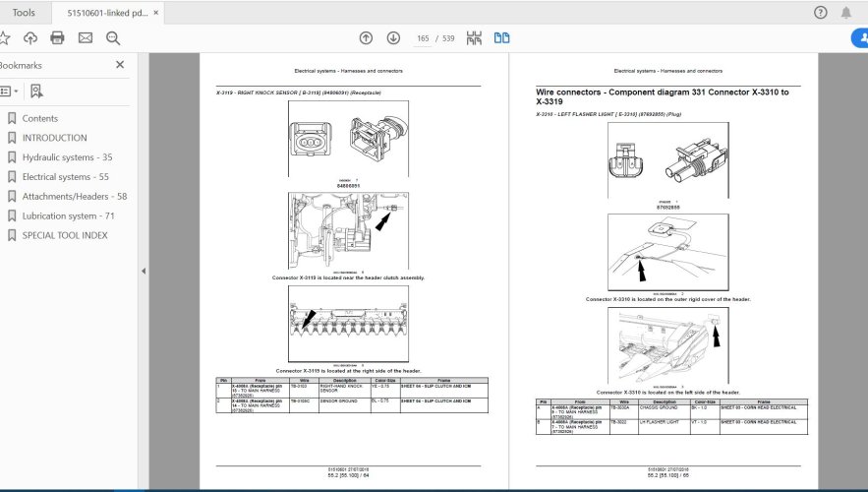Open the bookmarks options dropdown
Screen dimensions: 868x492
coord(8,91)
